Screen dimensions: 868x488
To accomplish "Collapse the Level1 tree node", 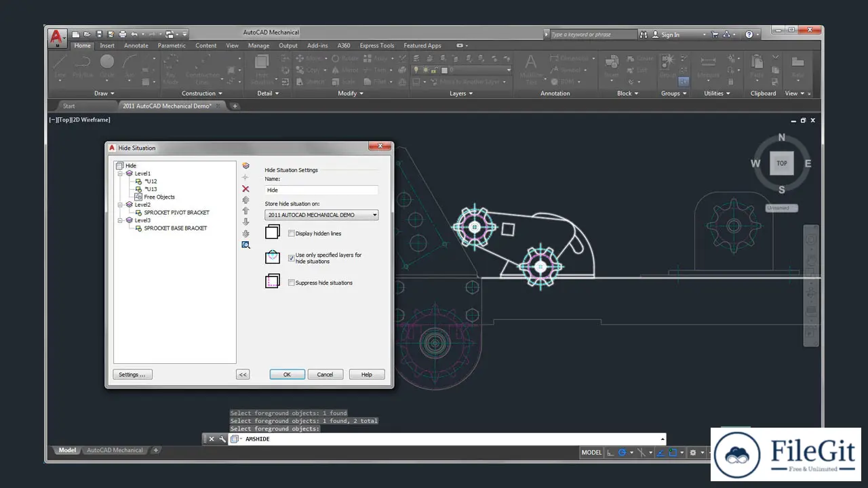I will (x=120, y=174).
